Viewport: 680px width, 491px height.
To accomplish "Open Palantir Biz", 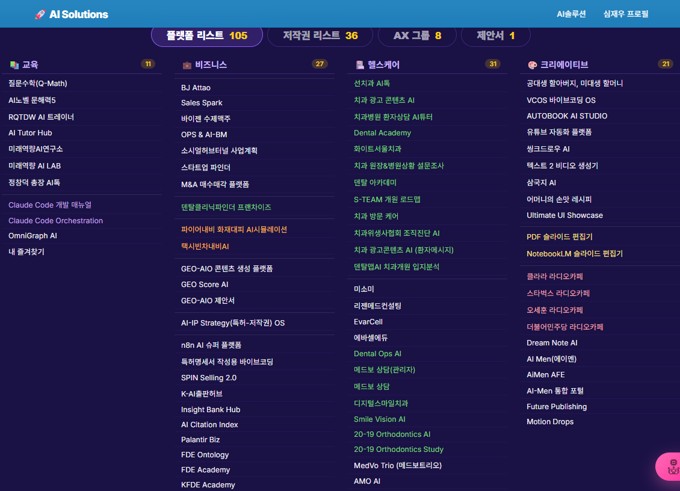I will point(200,440).
